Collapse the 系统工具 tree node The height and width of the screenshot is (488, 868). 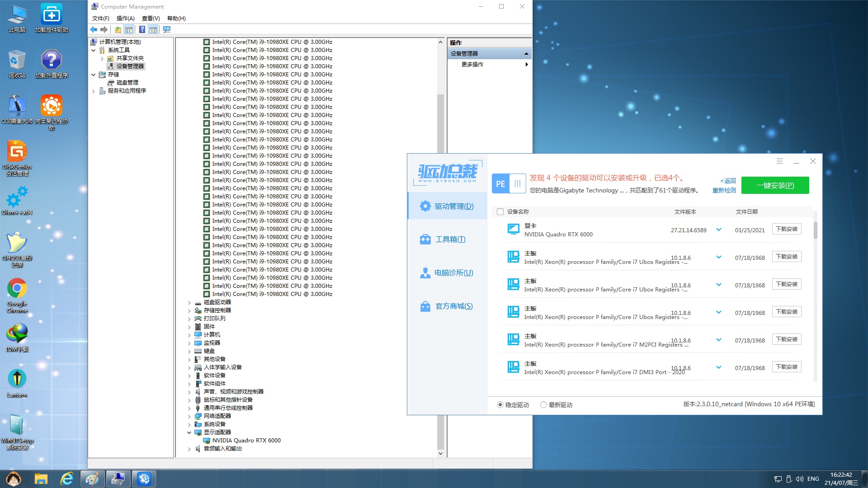point(94,50)
